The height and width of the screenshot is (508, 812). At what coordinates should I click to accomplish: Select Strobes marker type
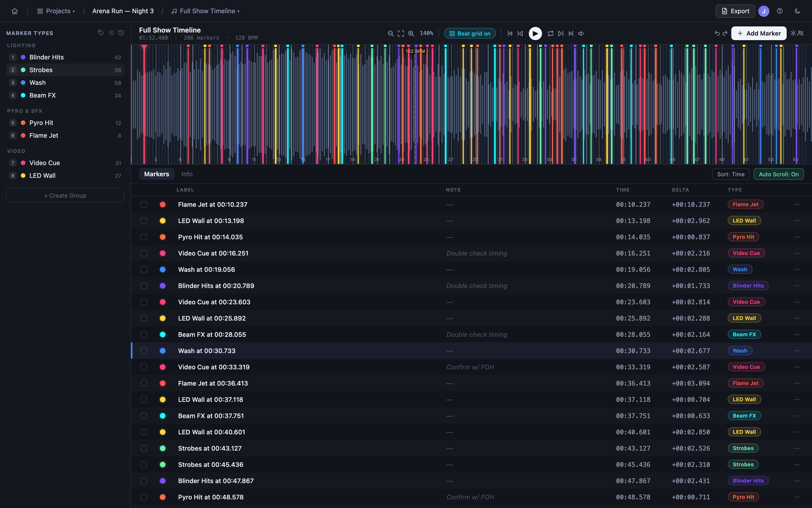65,70
